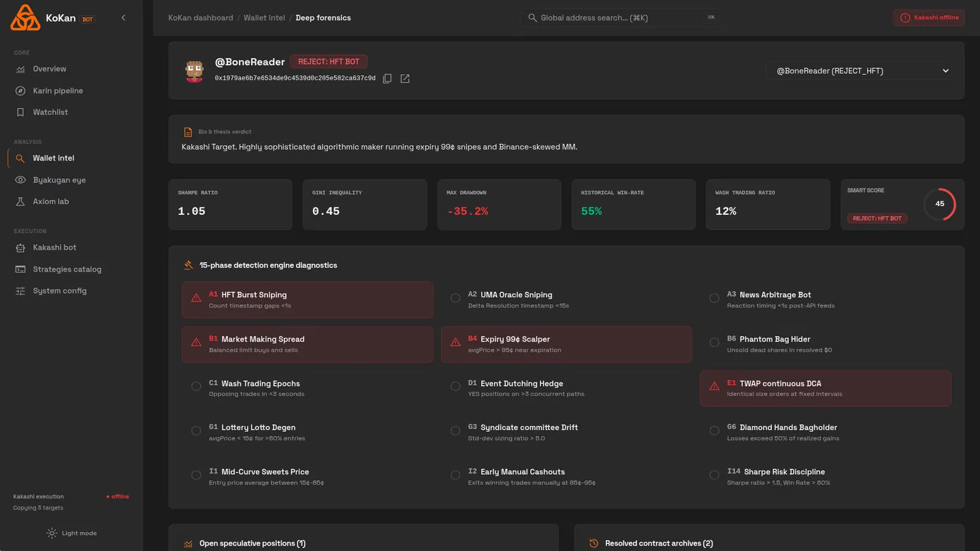Click the Sharpe Ratio 1.05 card
980x551 pixels.
pos(230,204)
